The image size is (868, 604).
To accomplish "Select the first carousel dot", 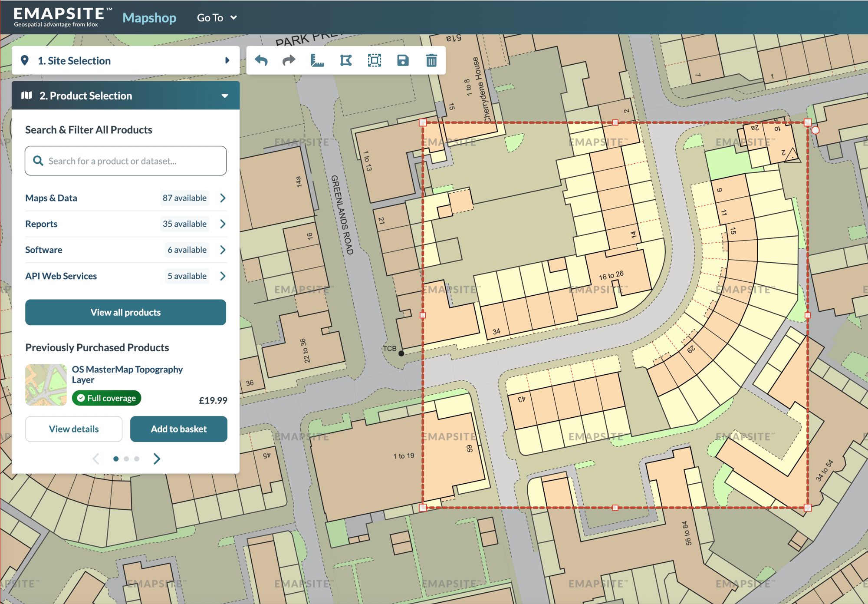I will tap(116, 459).
